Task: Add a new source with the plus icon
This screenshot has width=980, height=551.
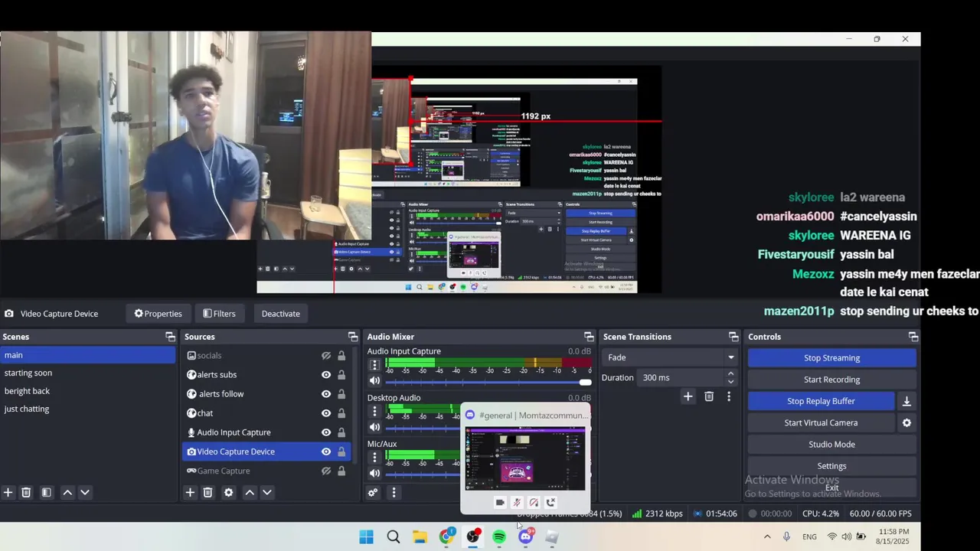Action: (x=190, y=493)
